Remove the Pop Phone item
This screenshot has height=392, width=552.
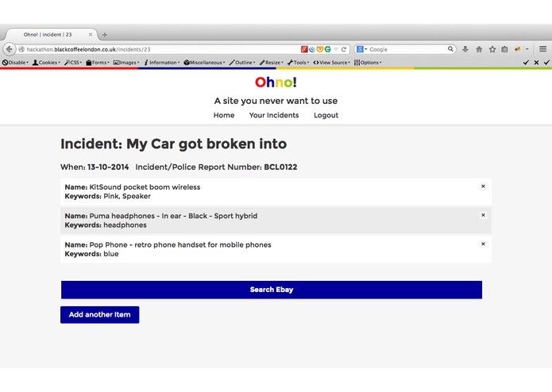tap(483, 244)
